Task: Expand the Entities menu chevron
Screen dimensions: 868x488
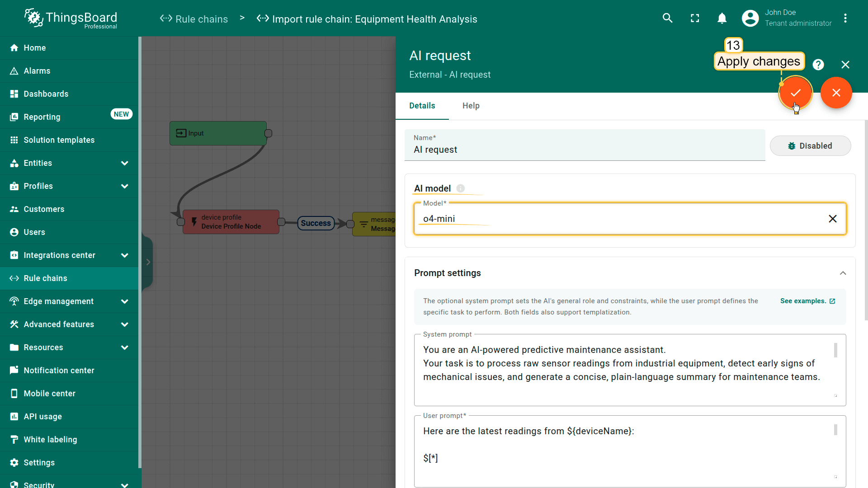Action: click(x=125, y=163)
